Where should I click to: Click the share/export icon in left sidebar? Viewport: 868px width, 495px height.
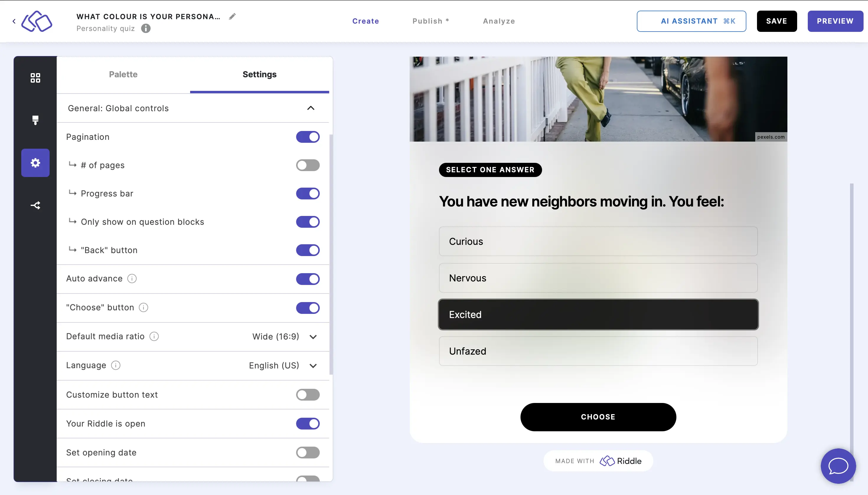(x=35, y=205)
